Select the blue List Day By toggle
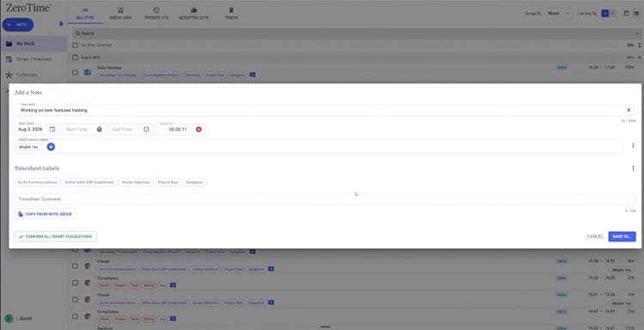Image resolution: width=644 pixels, height=330 pixels. coord(605,13)
